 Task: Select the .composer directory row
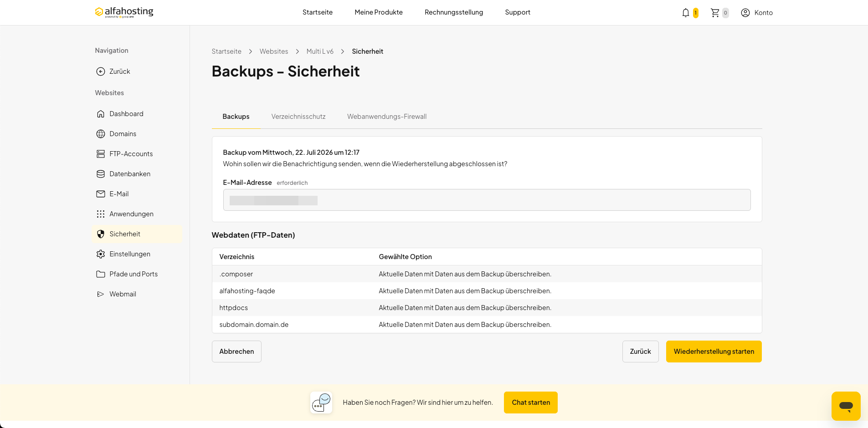(487, 274)
